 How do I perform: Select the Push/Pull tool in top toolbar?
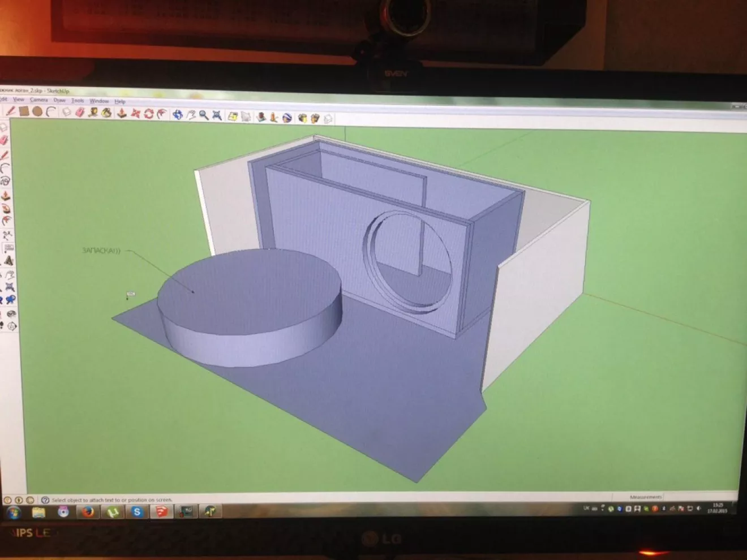[122, 113]
